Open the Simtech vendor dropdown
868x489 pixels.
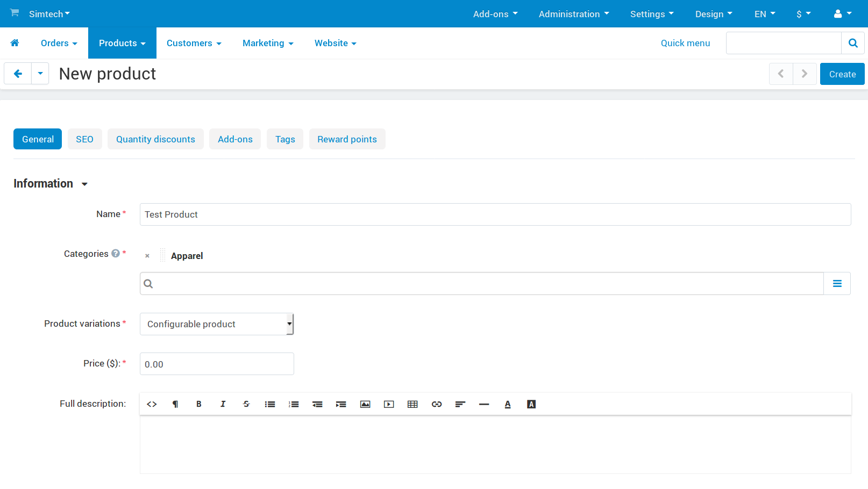(x=49, y=14)
